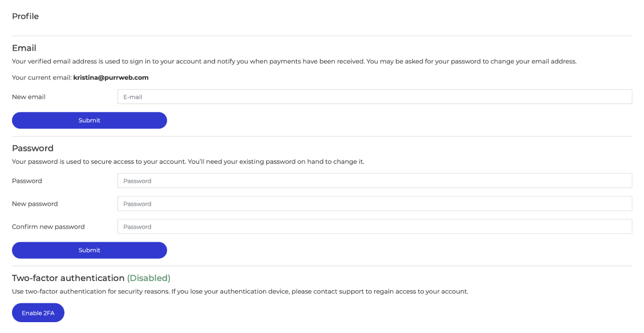Click the Password section heading
The height and width of the screenshot is (333, 644).
pyautogui.click(x=33, y=148)
